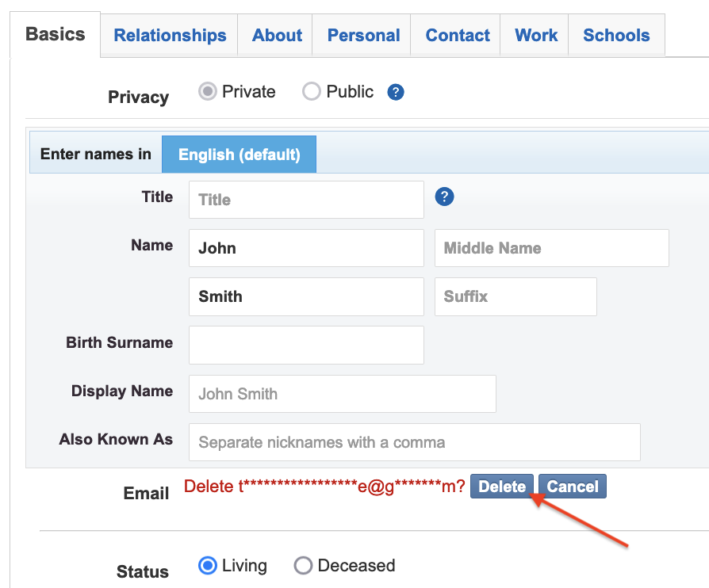The width and height of the screenshot is (709, 588).
Task: Click the Suffix input box
Action: pyautogui.click(x=515, y=296)
